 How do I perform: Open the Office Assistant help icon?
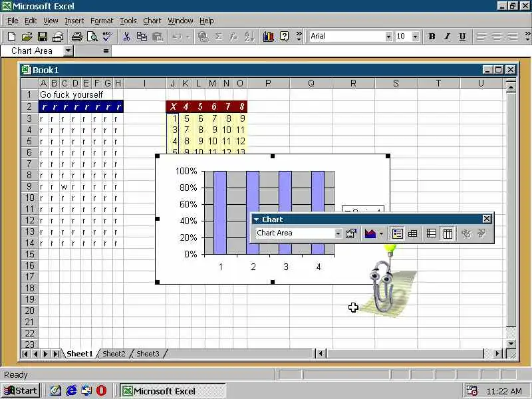tap(285, 37)
